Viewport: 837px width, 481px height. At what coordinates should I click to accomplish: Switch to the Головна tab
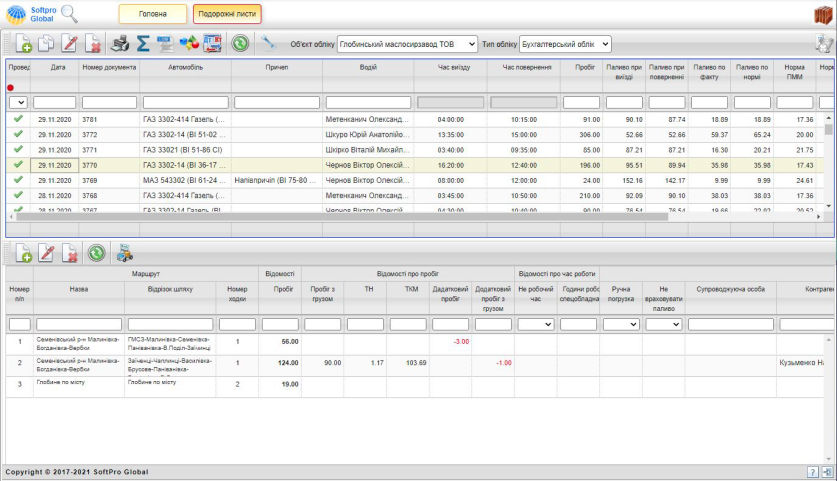click(x=153, y=14)
